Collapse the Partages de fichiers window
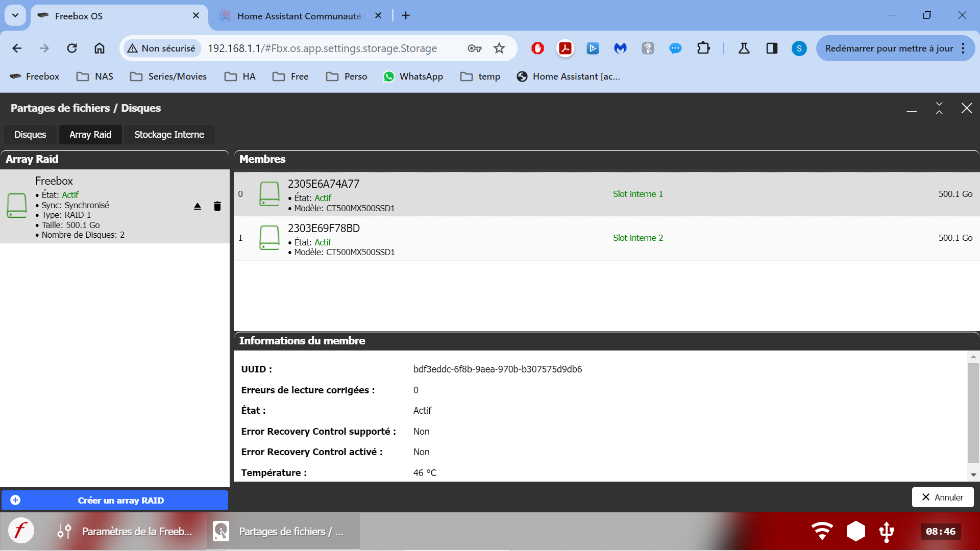Screen dimensions: 980x551 pyautogui.click(x=939, y=108)
